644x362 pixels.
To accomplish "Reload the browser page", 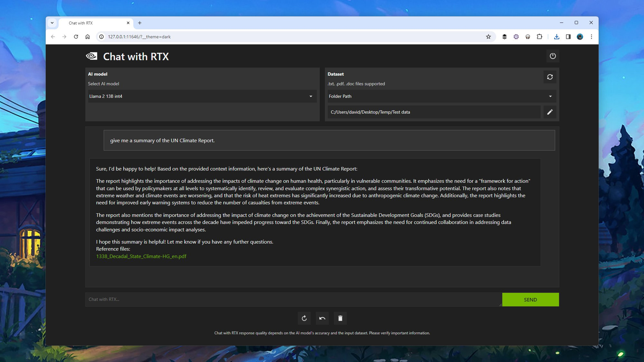I will pos(76,37).
